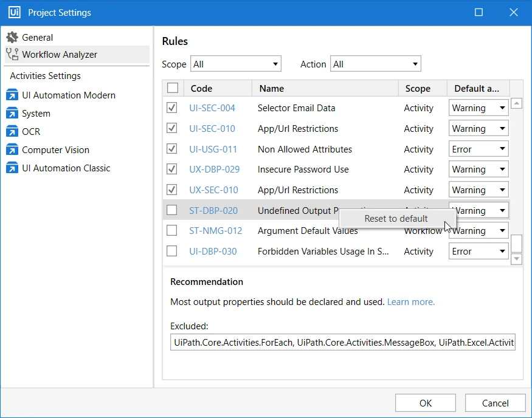Click the UI Automation Classic package icon

point(12,168)
